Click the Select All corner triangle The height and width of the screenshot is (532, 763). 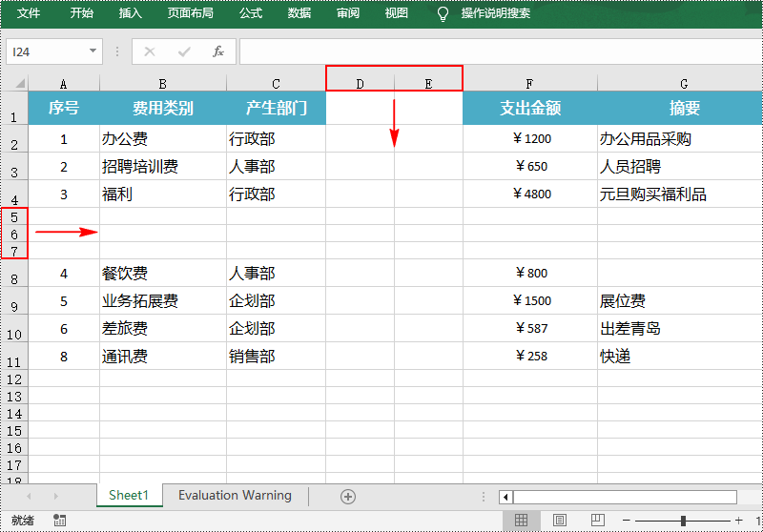(x=19, y=84)
